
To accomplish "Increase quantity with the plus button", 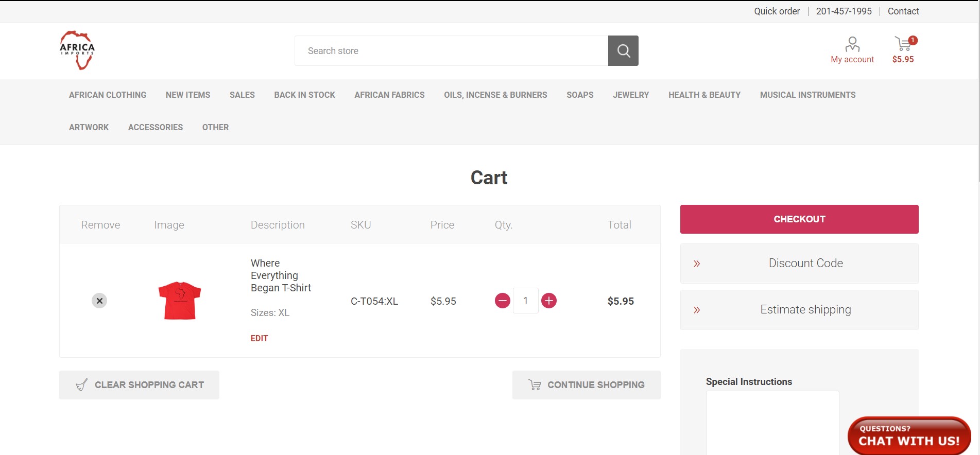I will coord(549,301).
